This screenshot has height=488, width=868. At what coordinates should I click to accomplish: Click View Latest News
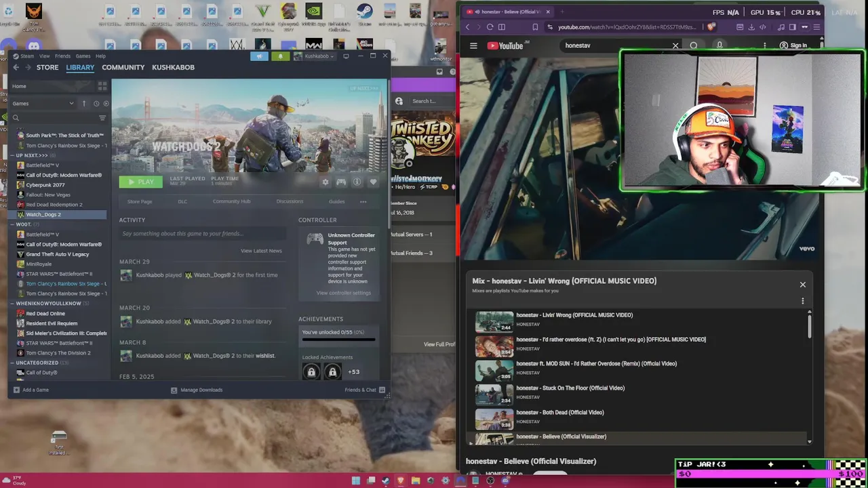click(261, 251)
